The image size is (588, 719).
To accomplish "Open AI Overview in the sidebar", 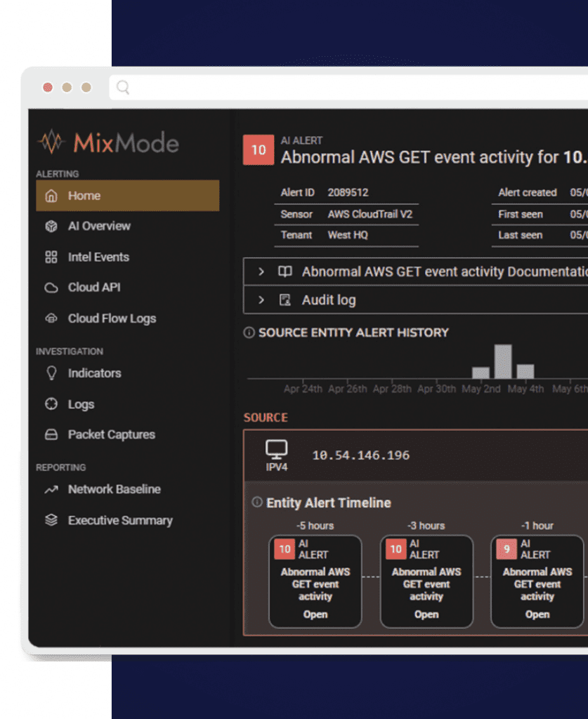I will 99,226.
